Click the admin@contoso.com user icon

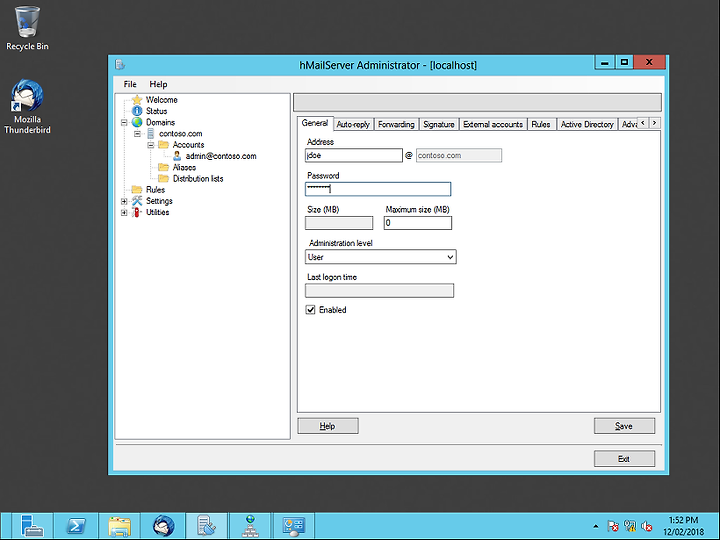[177, 156]
